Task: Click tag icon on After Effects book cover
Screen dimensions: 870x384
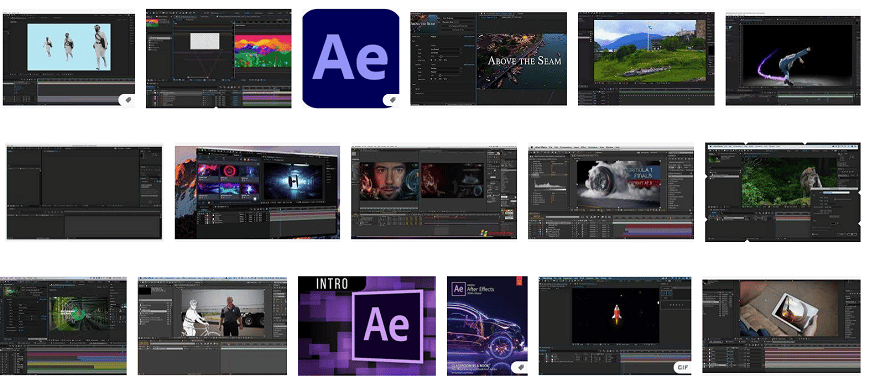Action: click(520, 367)
